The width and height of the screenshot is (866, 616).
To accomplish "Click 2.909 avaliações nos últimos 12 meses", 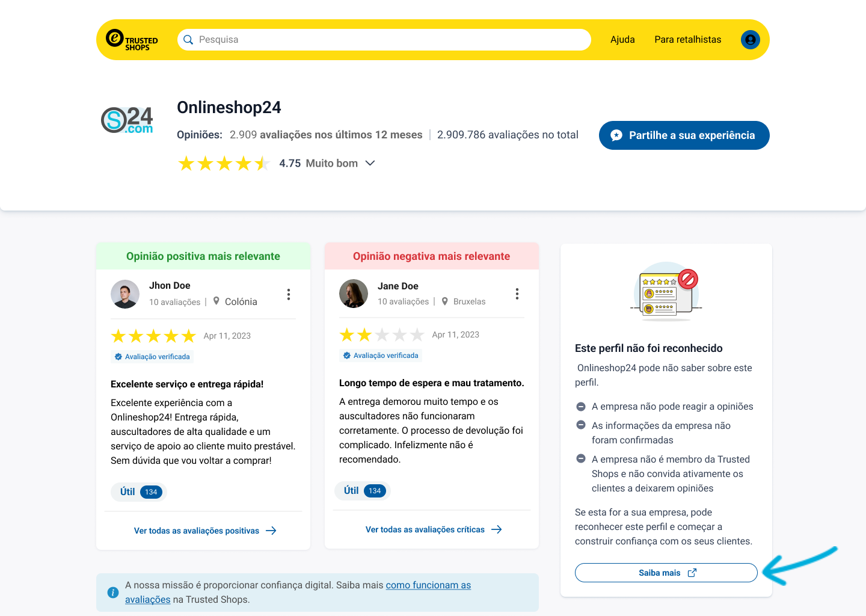I will [326, 135].
